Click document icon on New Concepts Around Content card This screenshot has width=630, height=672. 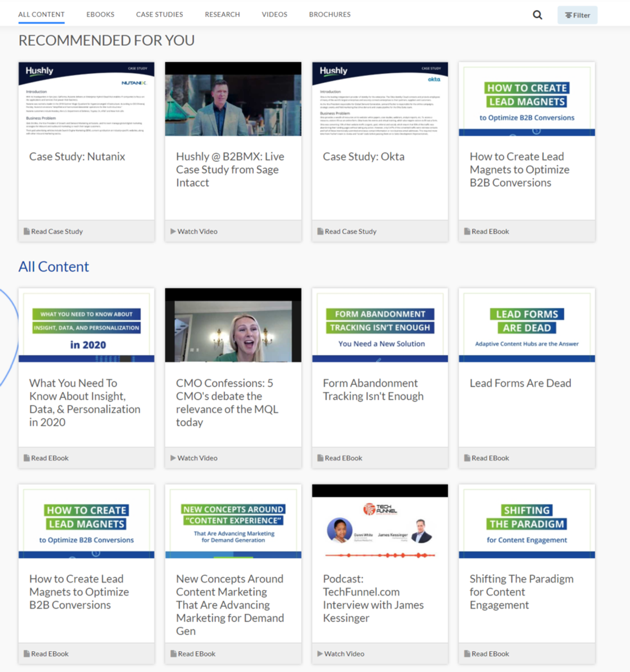tap(173, 654)
